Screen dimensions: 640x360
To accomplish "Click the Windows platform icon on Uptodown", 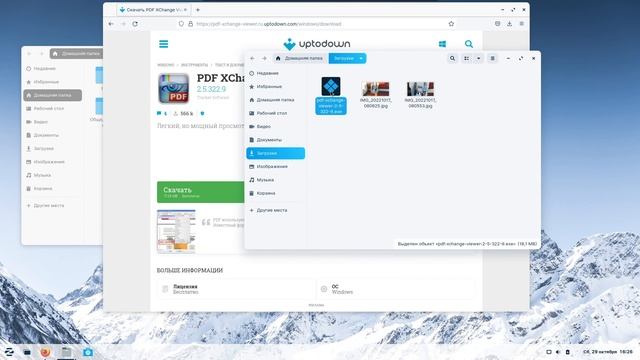I will pyautogui.click(x=442, y=44).
